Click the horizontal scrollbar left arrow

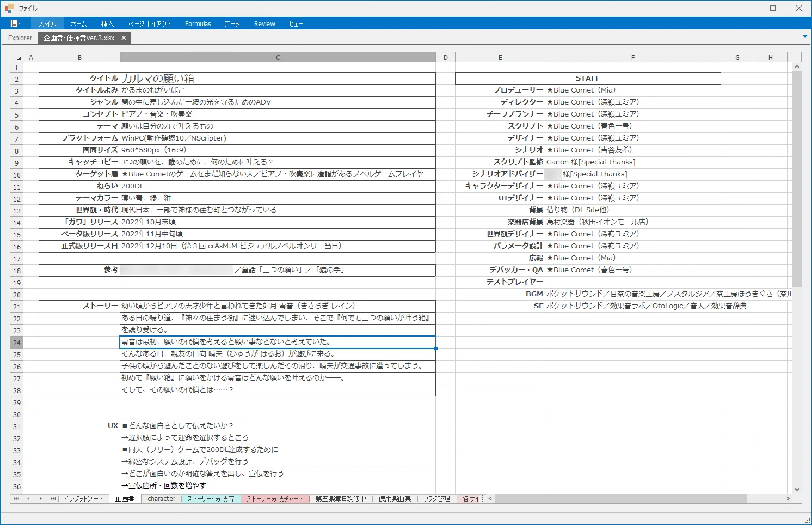490,498
